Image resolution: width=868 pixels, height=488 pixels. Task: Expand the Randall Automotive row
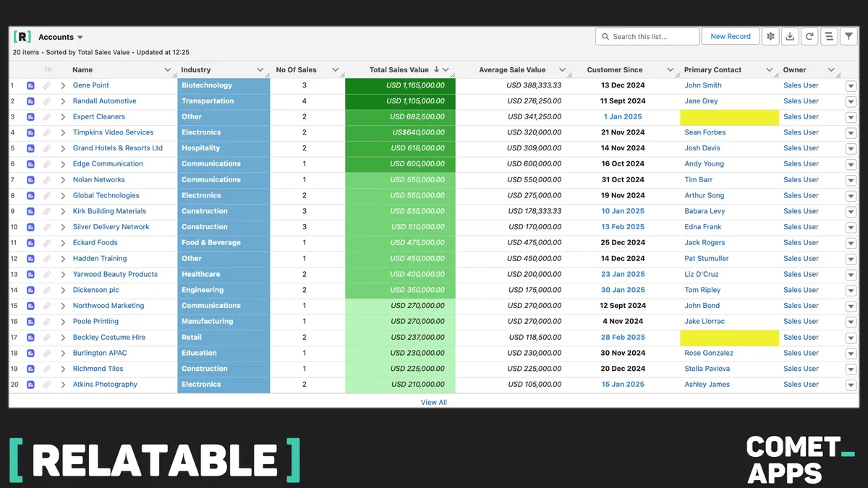(63, 101)
